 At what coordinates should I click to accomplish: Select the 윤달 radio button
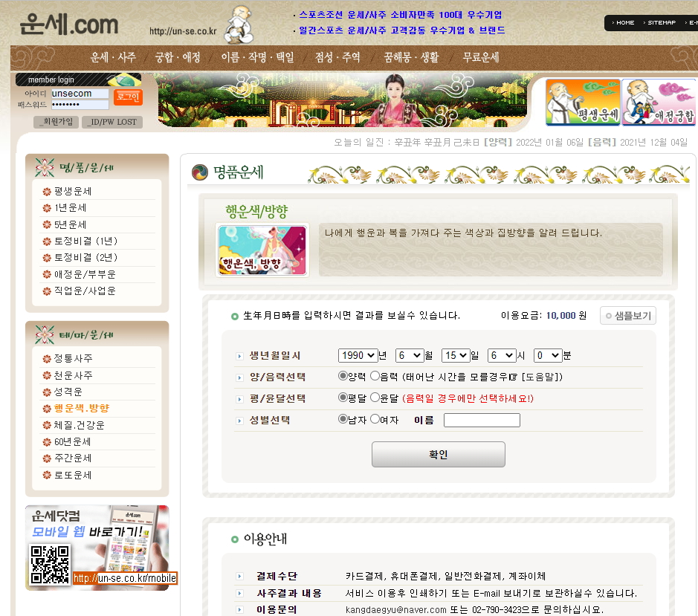[375, 398]
